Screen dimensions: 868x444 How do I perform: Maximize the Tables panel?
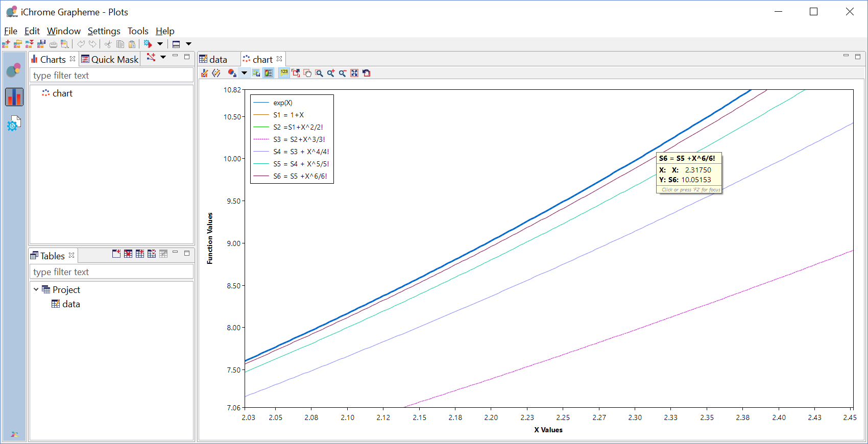click(187, 253)
